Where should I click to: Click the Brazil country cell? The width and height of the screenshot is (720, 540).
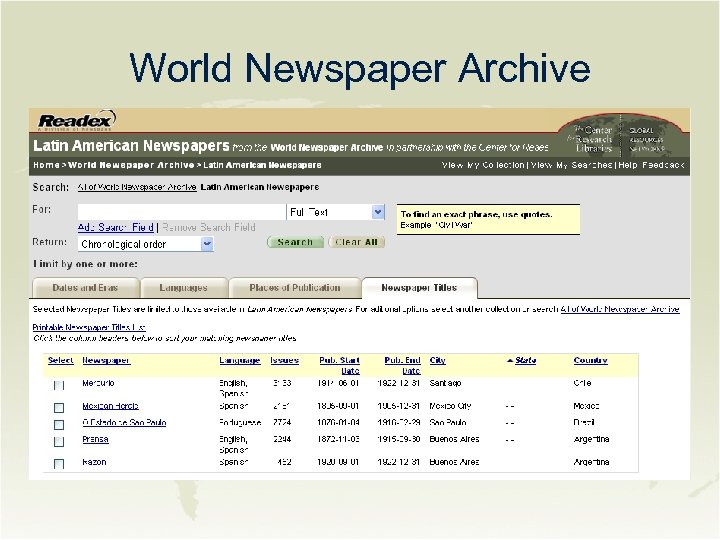pos(584,422)
